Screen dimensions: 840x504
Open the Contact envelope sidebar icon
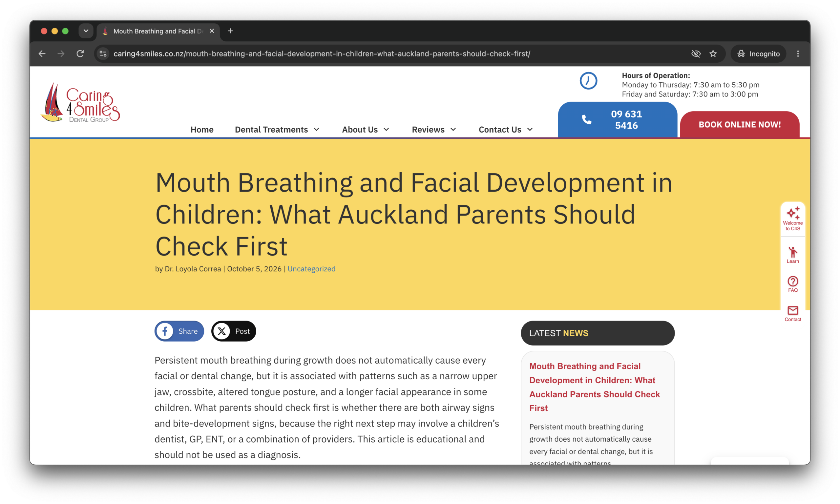[x=792, y=314]
